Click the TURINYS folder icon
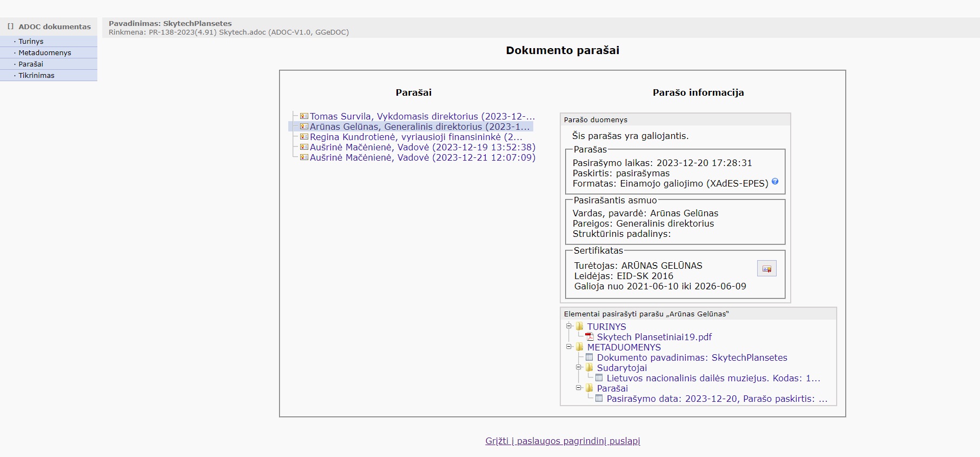This screenshot has width=980, height=457. pyautogui.click(x=580, y=327)
